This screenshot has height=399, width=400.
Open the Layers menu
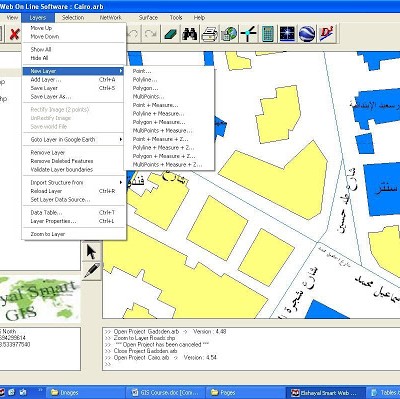click(x=38, y=18)
